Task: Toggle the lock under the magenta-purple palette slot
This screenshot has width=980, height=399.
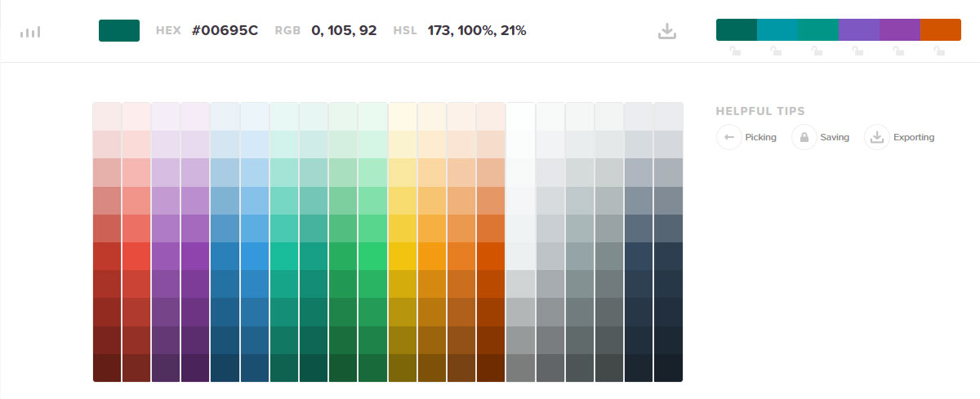Action: coord(898,51)
